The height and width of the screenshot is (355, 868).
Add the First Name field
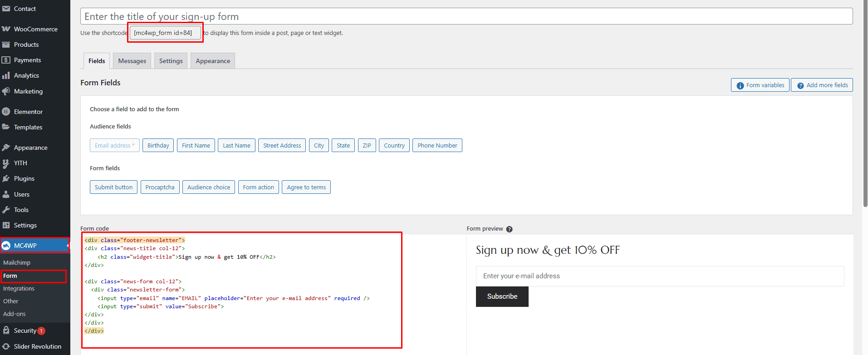tap(196, 145)
